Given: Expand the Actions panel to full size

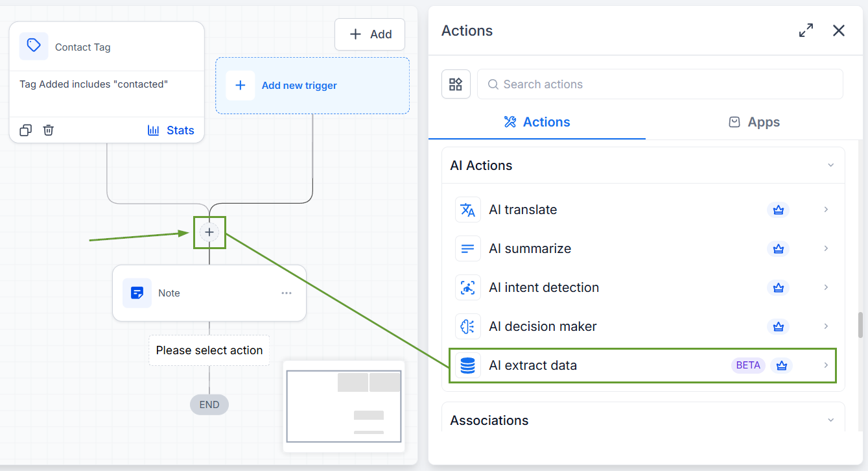Looking at the screenshot, I should tap(806, 30).
